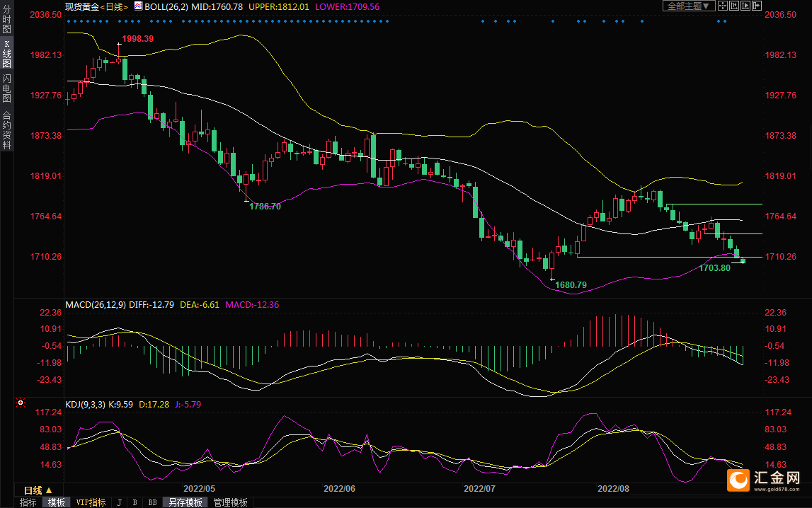Open the 全部主题 theme dropdown
Screen dimensions: 812x508
(x=687, y=6)
